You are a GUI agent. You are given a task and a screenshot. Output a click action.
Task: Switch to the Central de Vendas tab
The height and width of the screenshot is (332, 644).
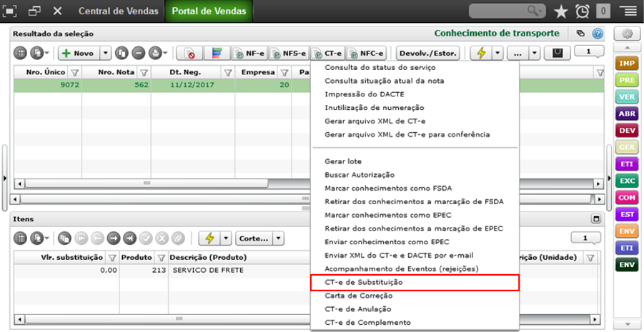coord(118,11)
